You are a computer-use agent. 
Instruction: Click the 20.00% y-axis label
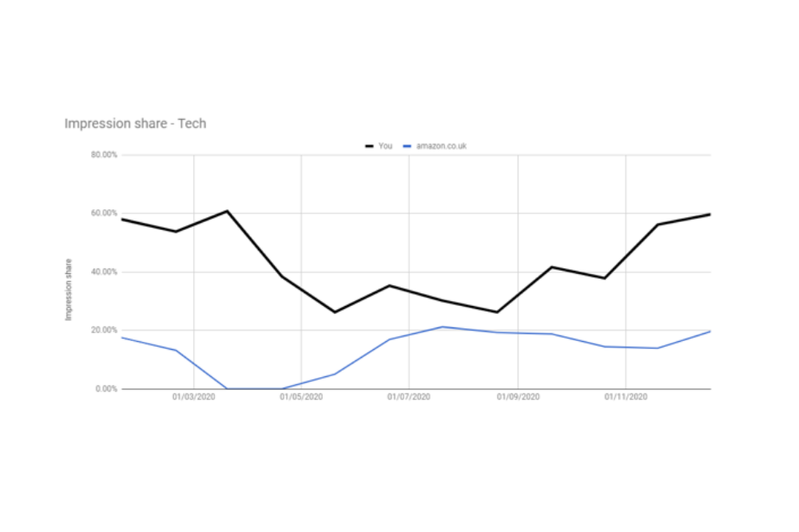click(104, 330)
